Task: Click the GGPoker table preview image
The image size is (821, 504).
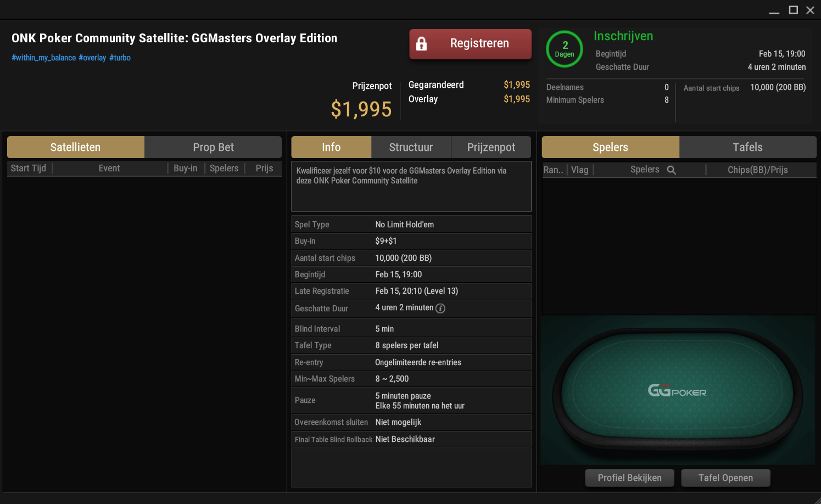Action: [x=677, y=390]
